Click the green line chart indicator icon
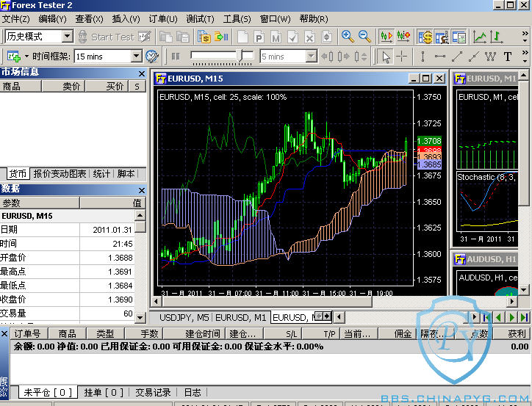The image size is (532, 406). point(480,37)
